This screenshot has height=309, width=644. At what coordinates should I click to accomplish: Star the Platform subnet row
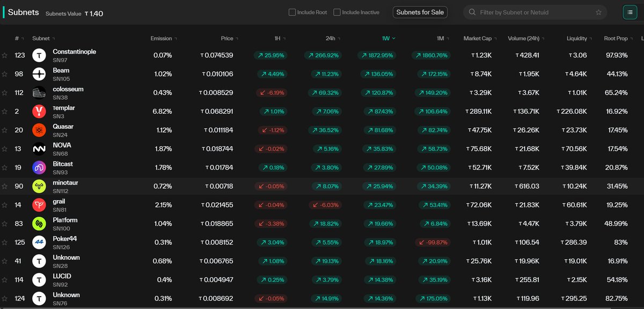click(4, 224)
